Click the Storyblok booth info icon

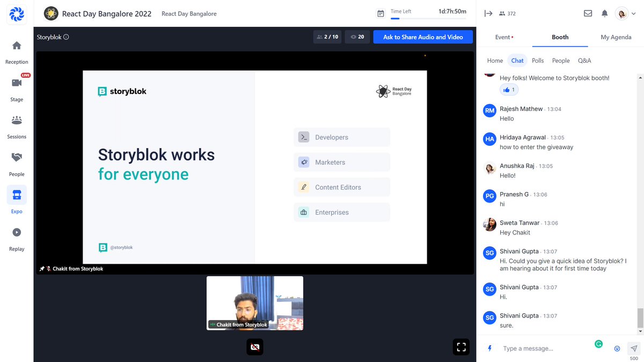[66, 37]
